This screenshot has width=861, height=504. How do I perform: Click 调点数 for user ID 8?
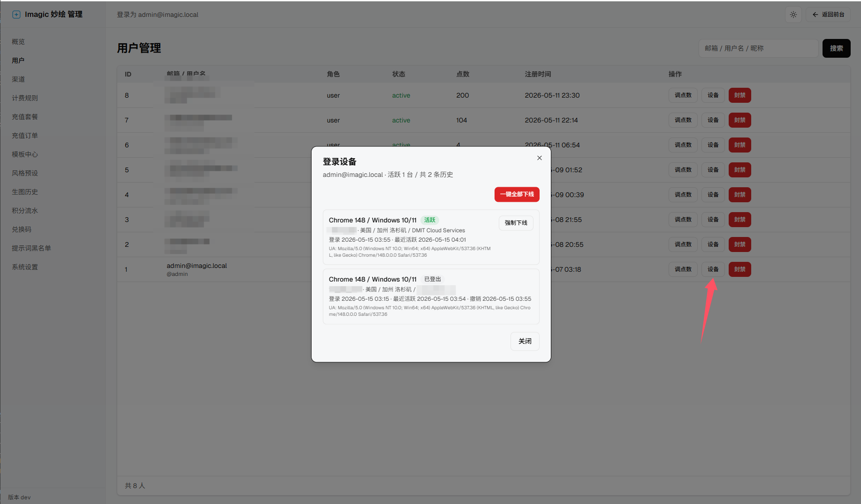[x=683, y=95]
